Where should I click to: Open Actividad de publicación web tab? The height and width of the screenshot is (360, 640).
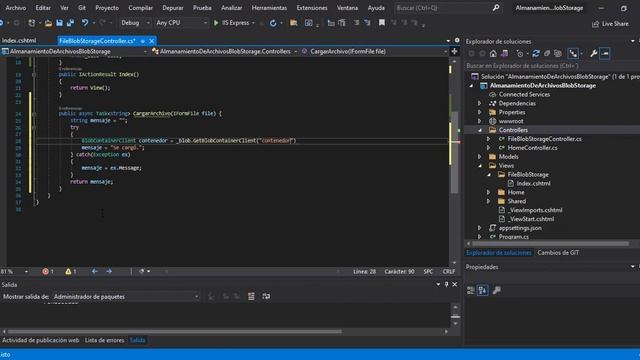(40, 340)
